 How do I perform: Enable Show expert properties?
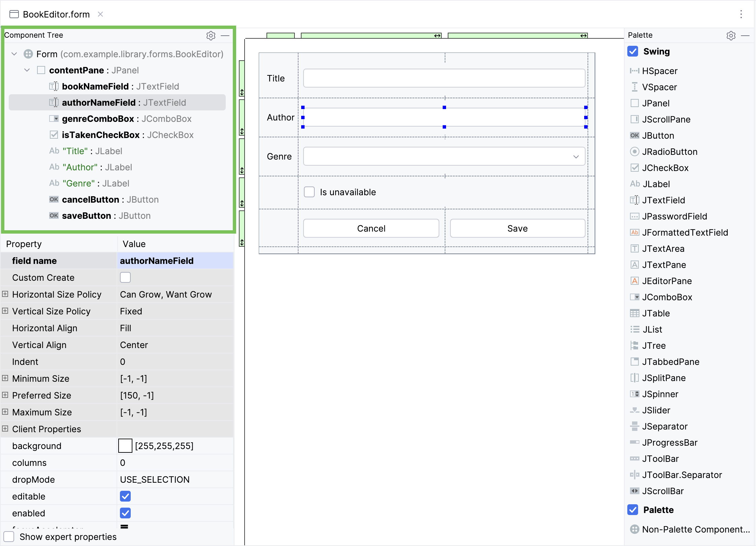point(9,537)
